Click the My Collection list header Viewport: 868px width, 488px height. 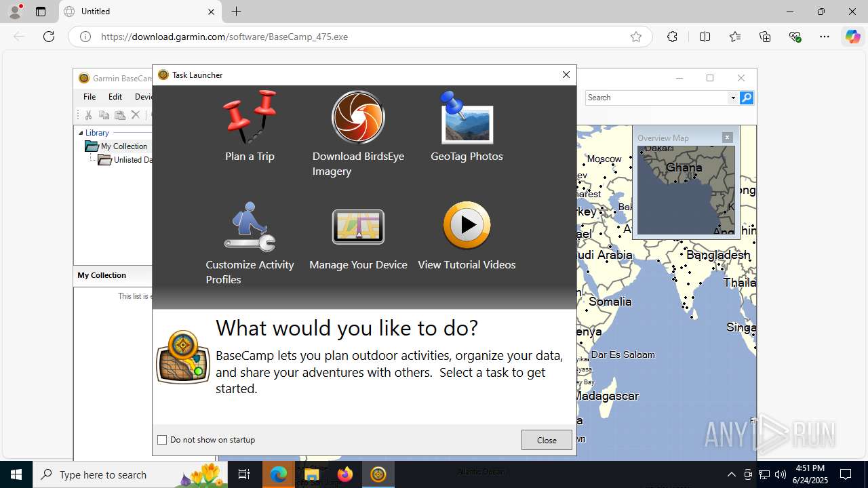113,275
